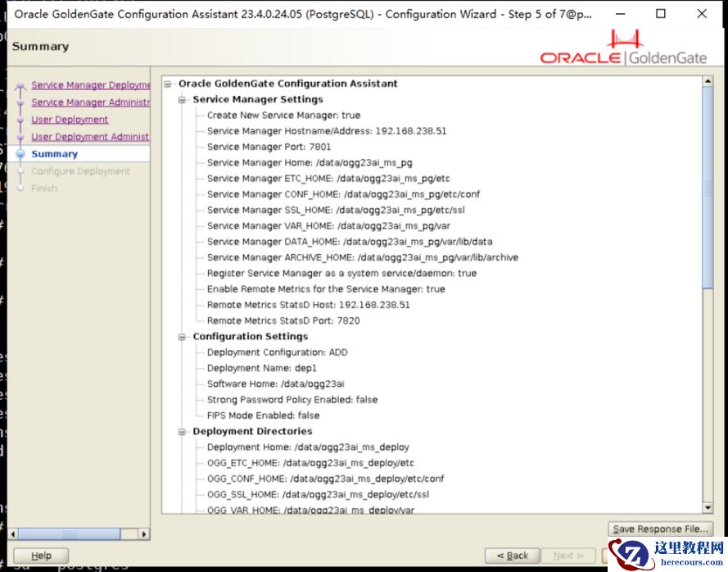
Task: Click the Save Response File button
Action: (660, 529)
